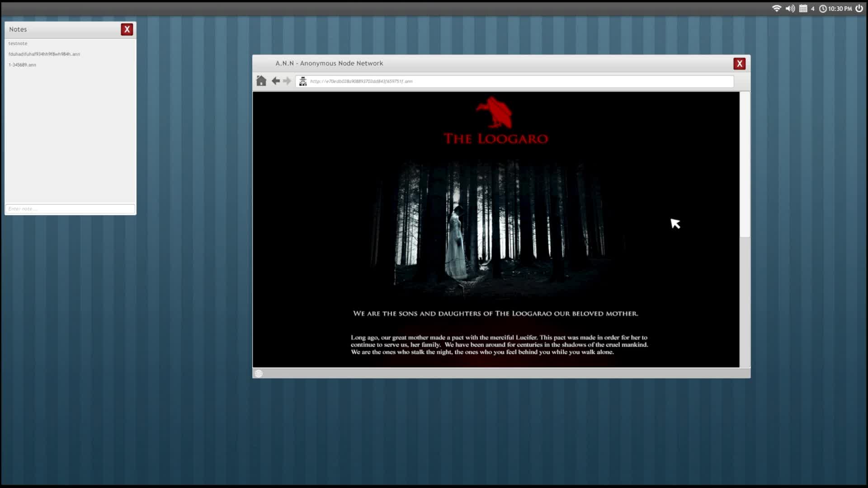Image resolution: width=868 pixels, height=488 pixels.
Task: Open the calendar icon in top bar
Action: click(x=803, y=9)
